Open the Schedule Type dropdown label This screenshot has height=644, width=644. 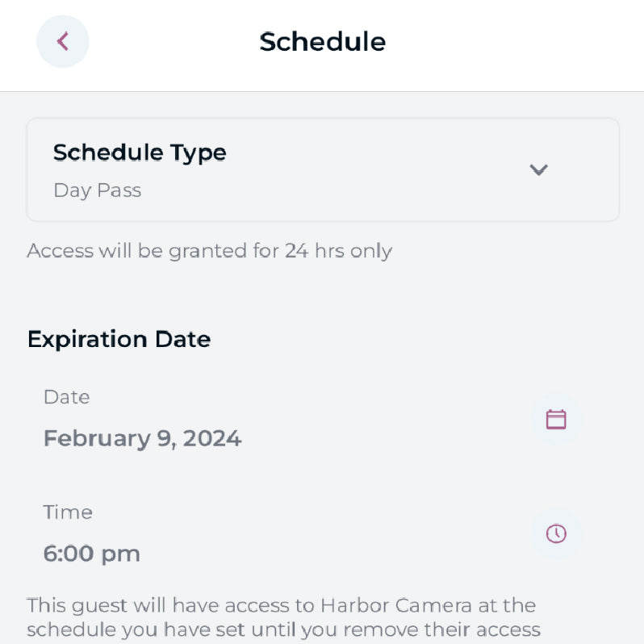coord(140,153)
